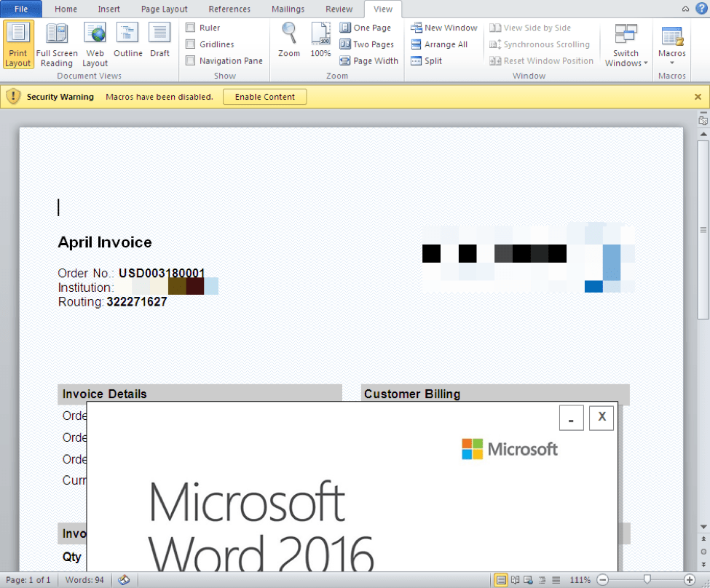Screen dimensions: 710x588
Task: Enable the Navigation Pane checkbox
Action: click(x=191, y=60)
